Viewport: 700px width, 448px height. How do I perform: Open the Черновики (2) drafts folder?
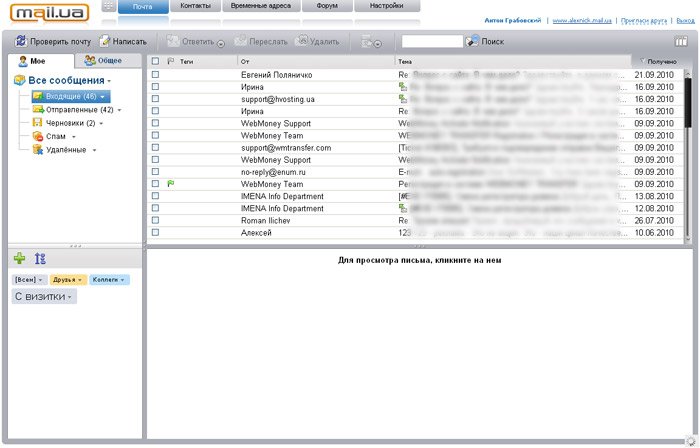[70, 123]
